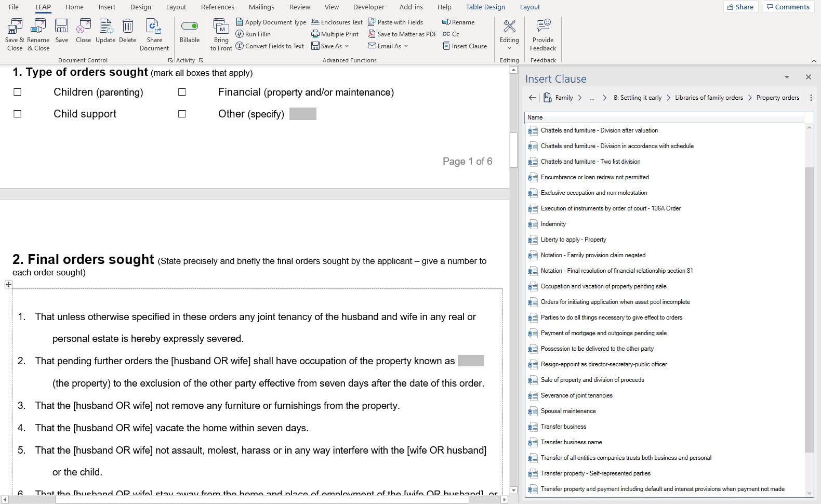Viewport: 821px width, 504px height.
Task: Toggle the Billable switch
Action: click(x=190, y=26)
